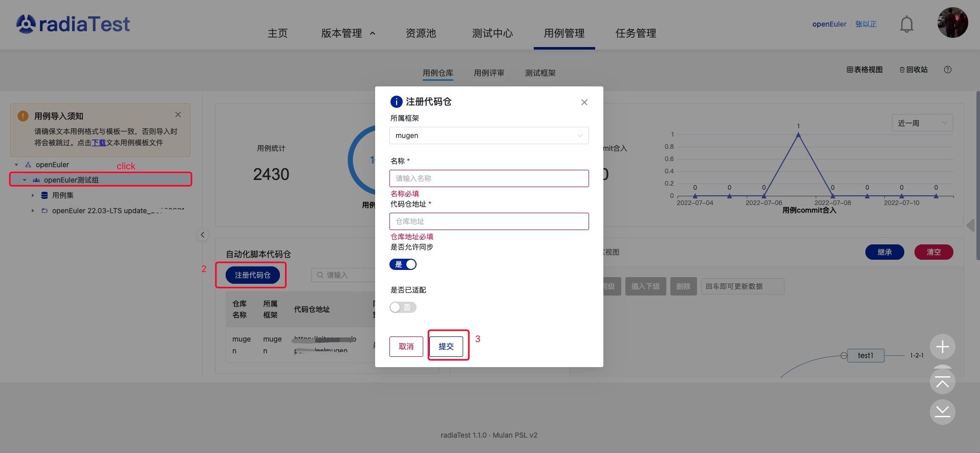The image size is (980, 453).
Task: Click the notification bell icon
Action: pos(906,24)
